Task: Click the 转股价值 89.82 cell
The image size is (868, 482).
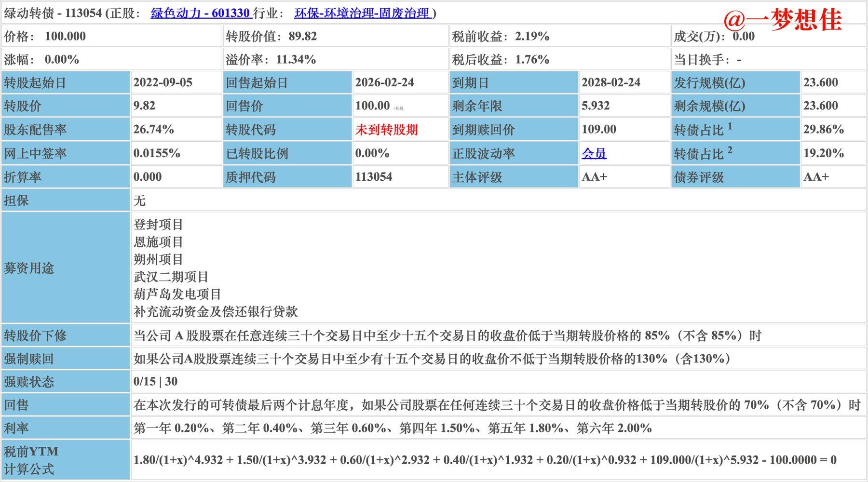Action: (336, 36)
